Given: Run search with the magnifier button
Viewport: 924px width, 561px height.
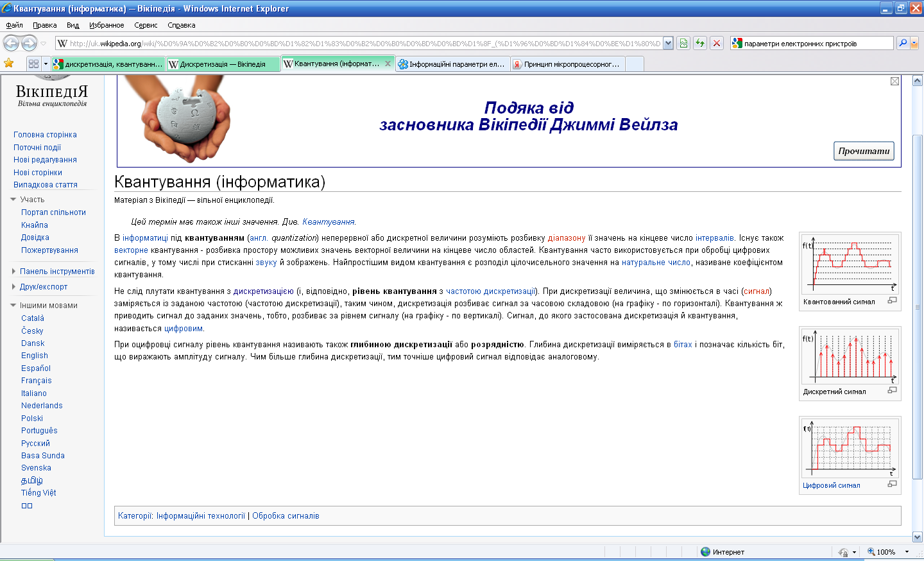Looking at the screenshot, I should (903, 43).
